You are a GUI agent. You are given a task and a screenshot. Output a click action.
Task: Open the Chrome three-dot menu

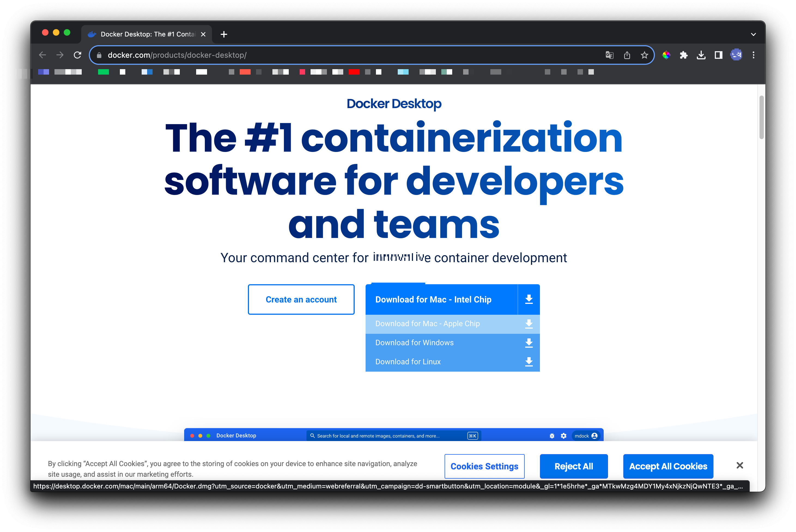pyautogui.click(x=753, y=55)
